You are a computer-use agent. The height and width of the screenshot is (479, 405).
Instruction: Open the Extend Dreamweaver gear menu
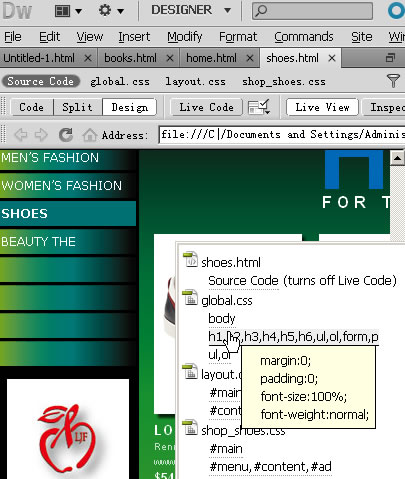(111, 11)
